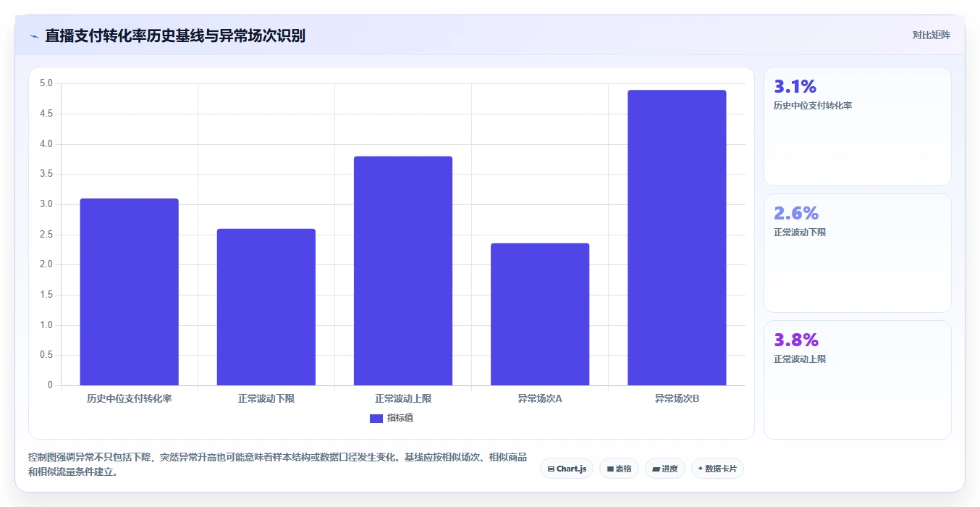
Task: Click the 异常场次A bar
Action: (x=540, y=314)
